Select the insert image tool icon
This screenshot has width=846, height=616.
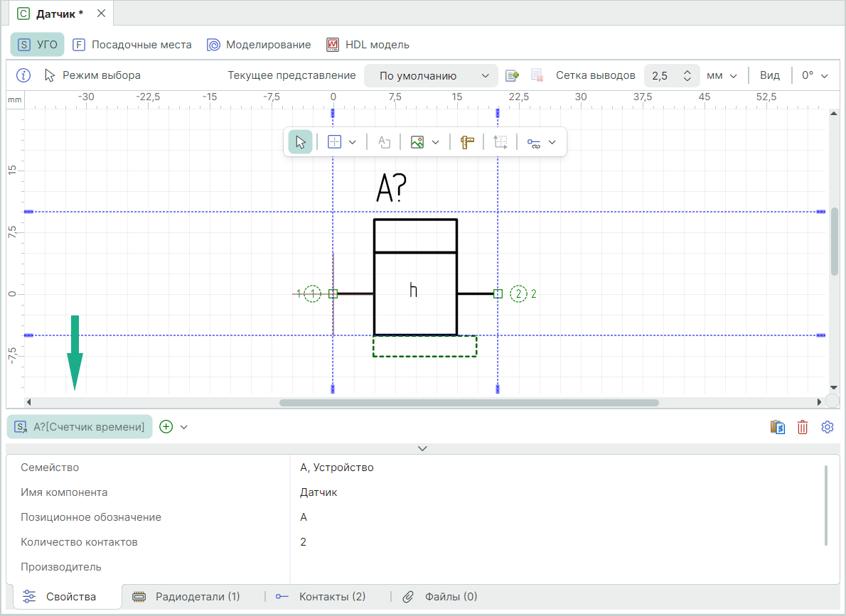click(417, 142)
